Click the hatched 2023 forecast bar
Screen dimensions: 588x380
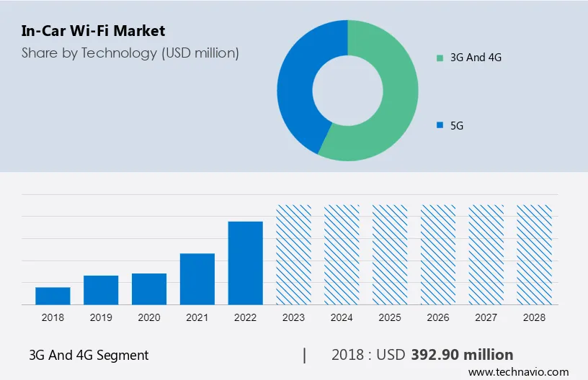pos(293,255)
